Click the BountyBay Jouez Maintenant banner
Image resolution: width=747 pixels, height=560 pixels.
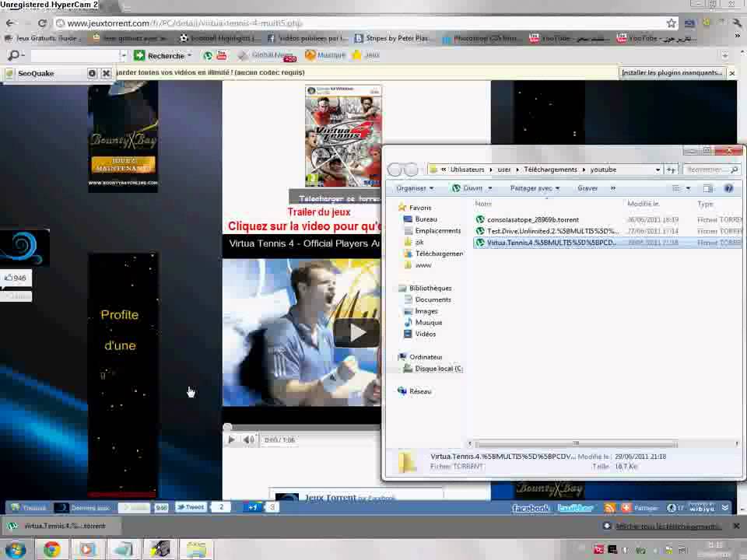click(x=123, y=165)
